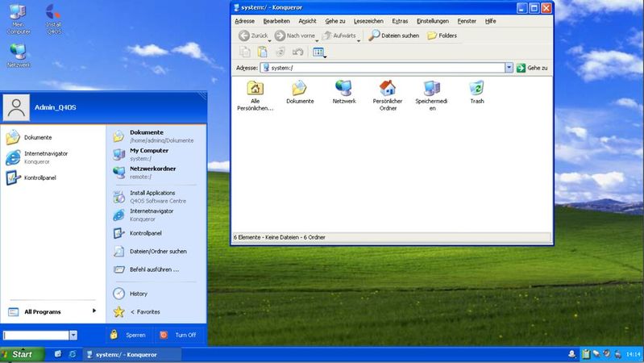Expand the Nach vorne history dropdown arrow
Image resolution: width=644 pixels, height=363 pixels.
click(317, 40)
